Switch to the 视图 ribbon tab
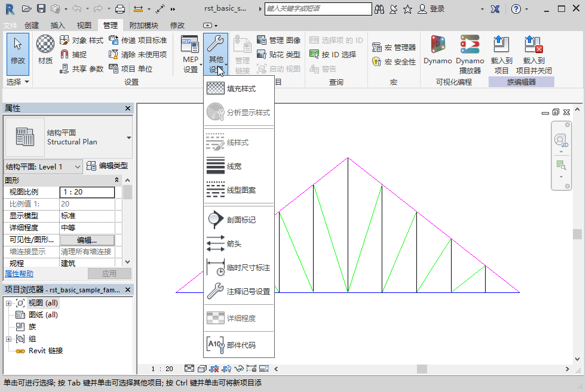Screen dimensions: 586x392 [83, 25]
